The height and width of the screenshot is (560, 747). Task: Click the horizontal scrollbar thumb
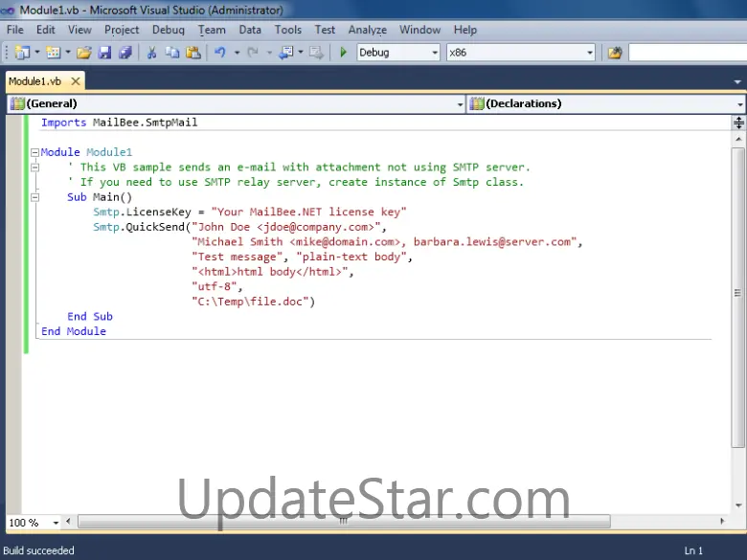(344, 522)
